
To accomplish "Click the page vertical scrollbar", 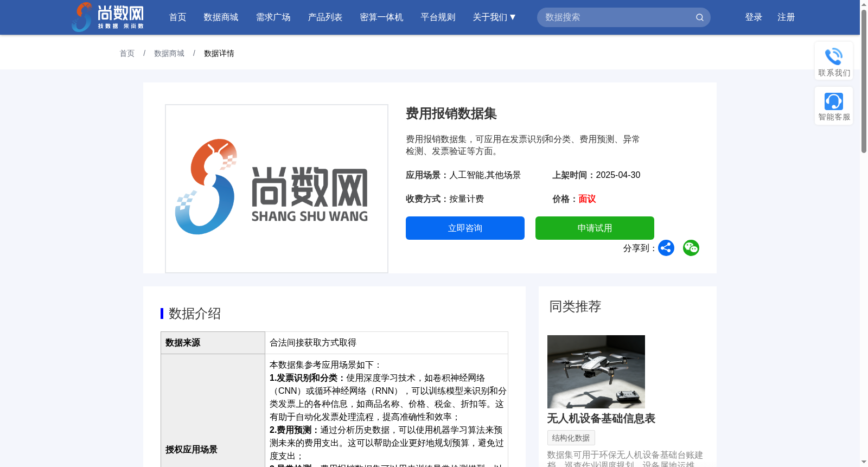I will click(864, 81).
